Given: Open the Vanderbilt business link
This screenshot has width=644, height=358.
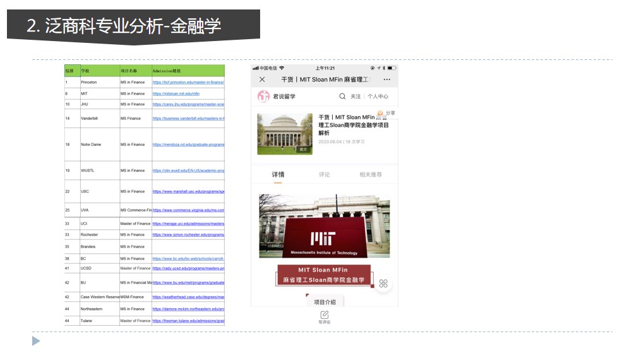Looking at the screenshot, I should tap(188, 118).
